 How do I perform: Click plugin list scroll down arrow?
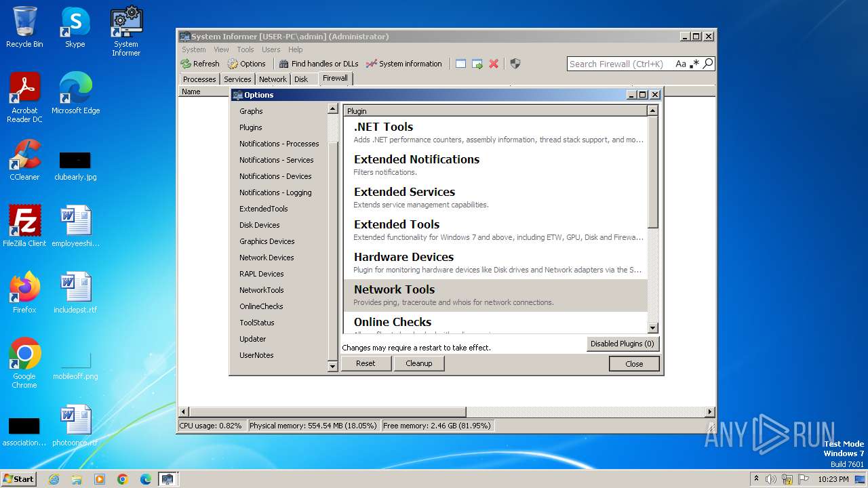tap(652, 328)
